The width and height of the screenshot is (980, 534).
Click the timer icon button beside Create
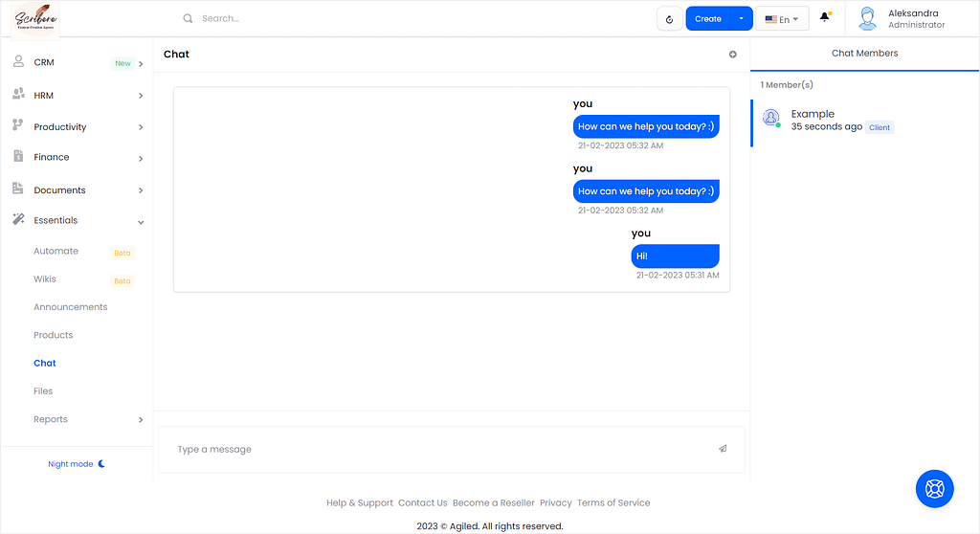(669, 19)
